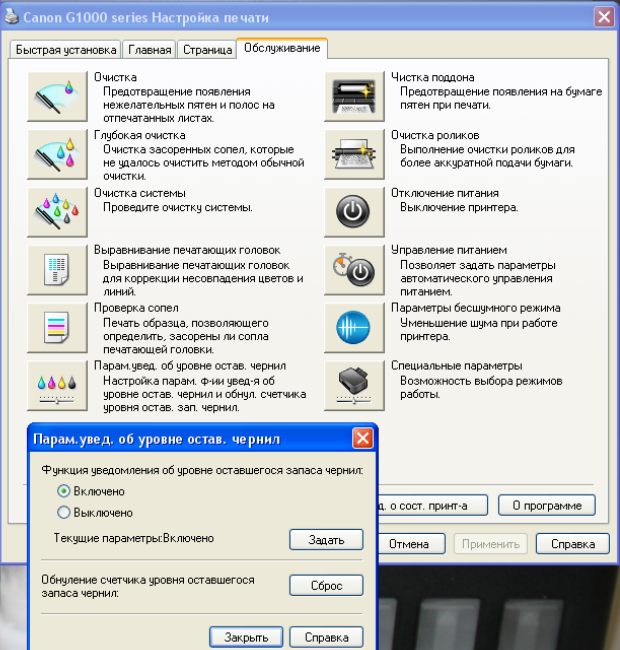Click the О программе button
Screen dimensions: 620x650
click(x=547, y=505)
